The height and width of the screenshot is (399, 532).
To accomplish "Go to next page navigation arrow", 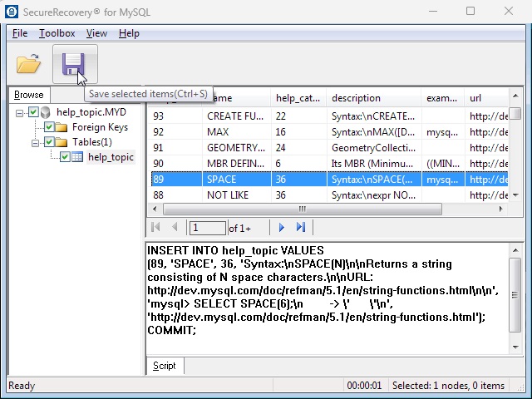I will (282, 227).
